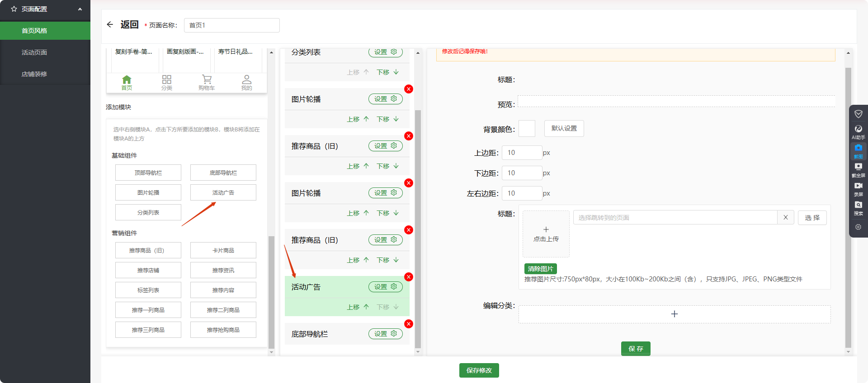Click the screen record icon in sidebar
This screenshot has height=383, width=868.
[858, 188]
